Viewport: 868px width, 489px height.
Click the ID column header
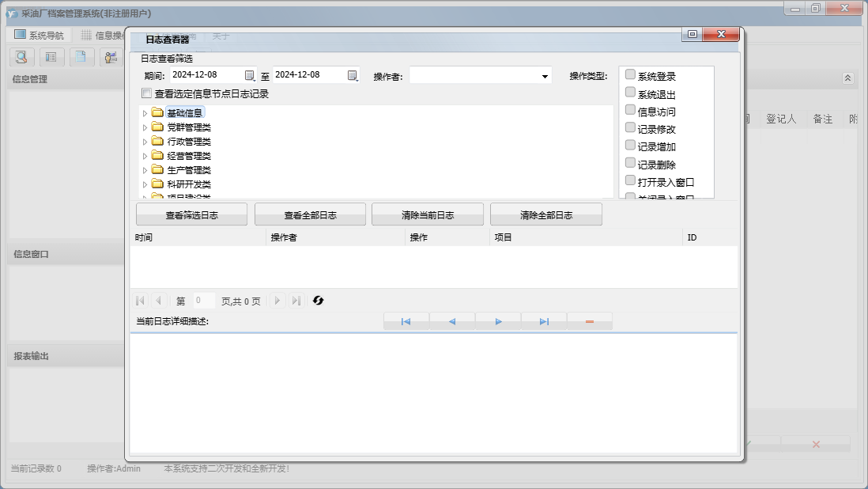pos(710,237)
